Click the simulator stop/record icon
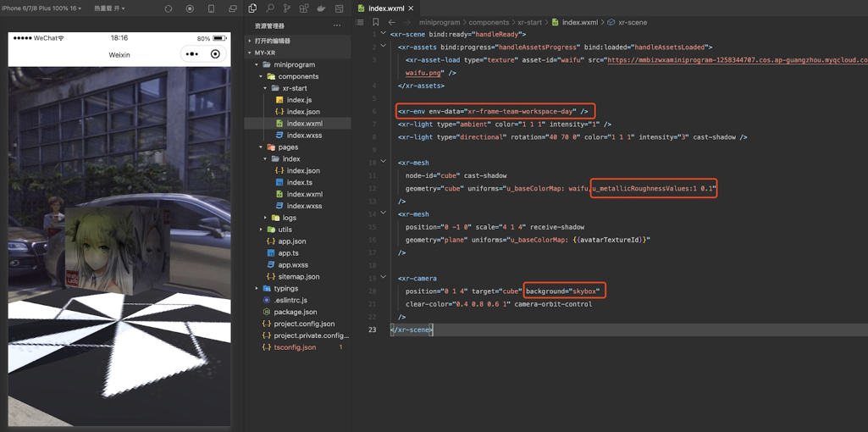Image resolution: width=868 pixels, height=432 pixels. point(189,8)
